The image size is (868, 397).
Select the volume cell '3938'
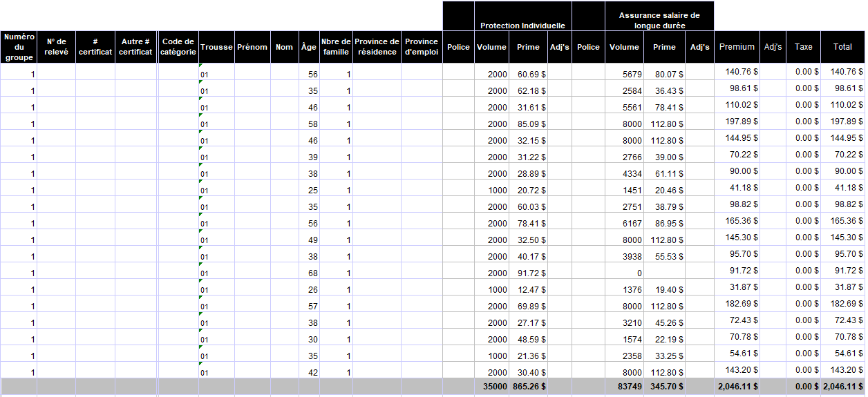(625, 254)
